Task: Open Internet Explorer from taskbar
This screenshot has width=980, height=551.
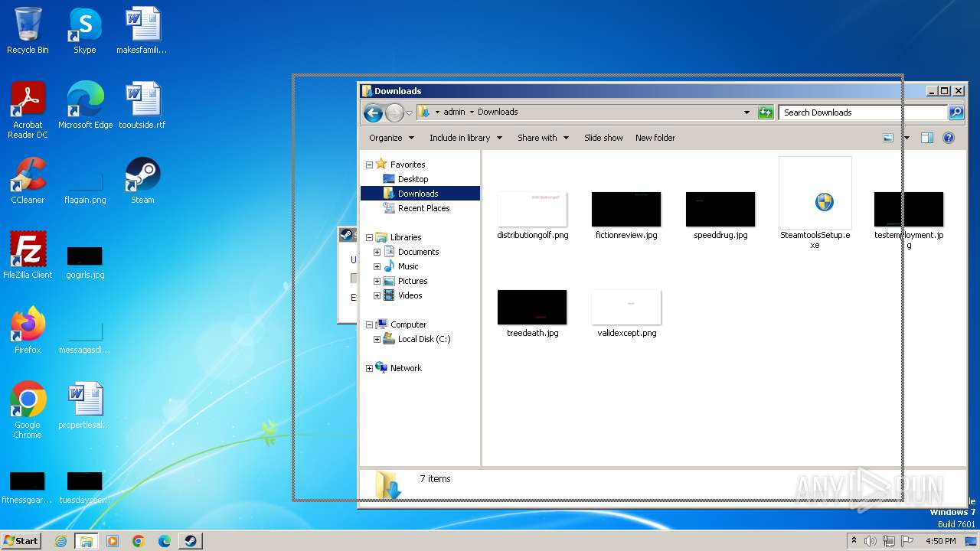Action: coord(60,541)
